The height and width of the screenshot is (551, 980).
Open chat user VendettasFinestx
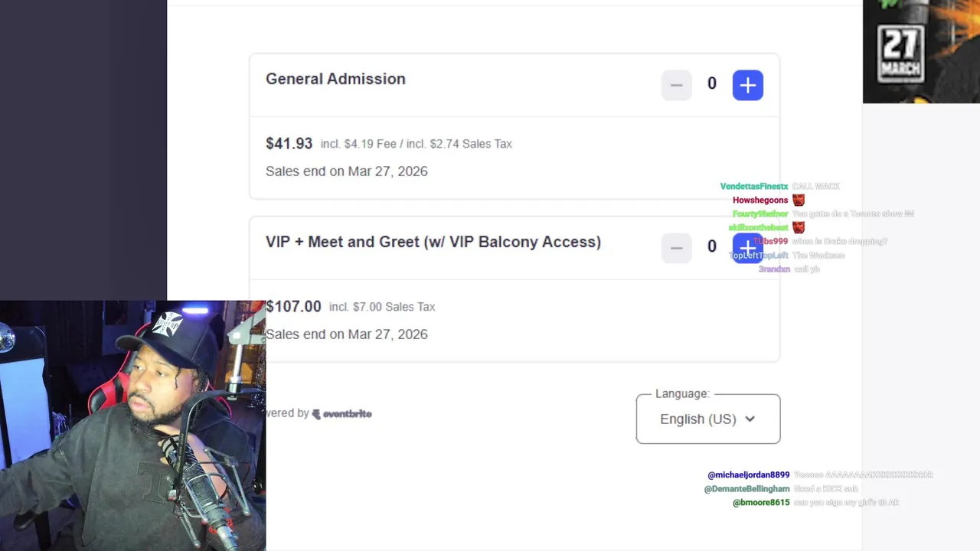click(753, 187)
